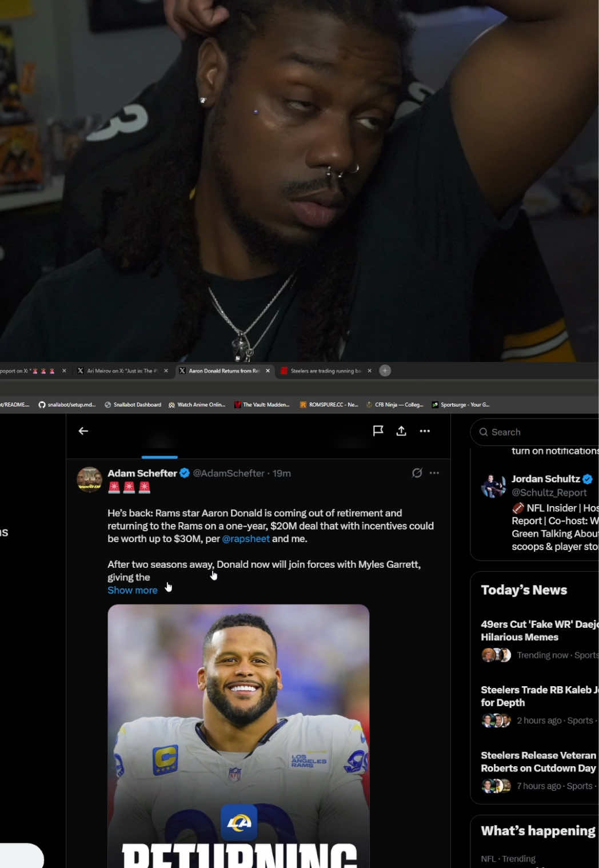
Task: Click the X icon on Aaron Donald tab
Action: tap(182, 371)
